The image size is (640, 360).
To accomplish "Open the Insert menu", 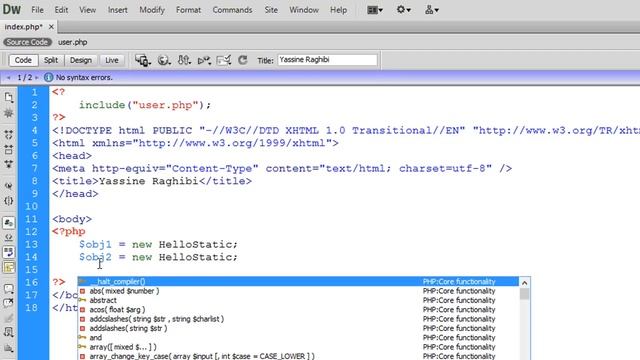I will click(118, 10).
